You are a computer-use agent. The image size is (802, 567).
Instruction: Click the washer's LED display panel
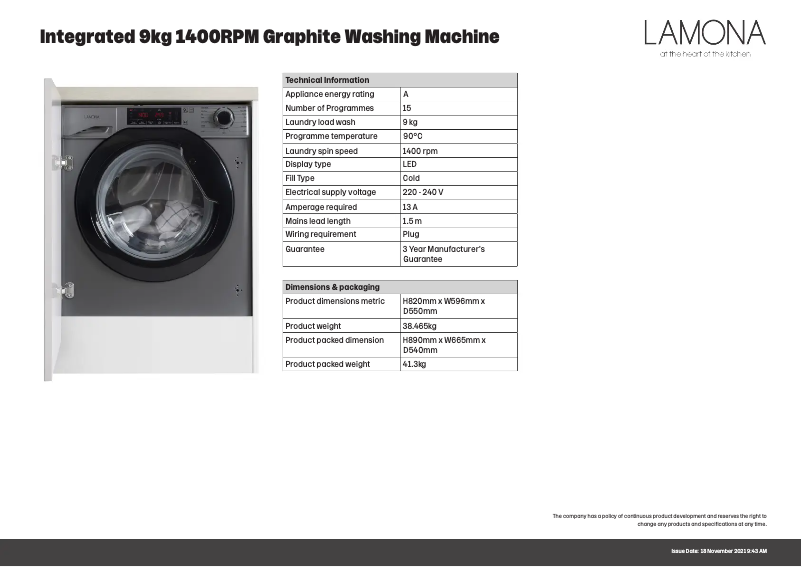click(x=158, y=115)
